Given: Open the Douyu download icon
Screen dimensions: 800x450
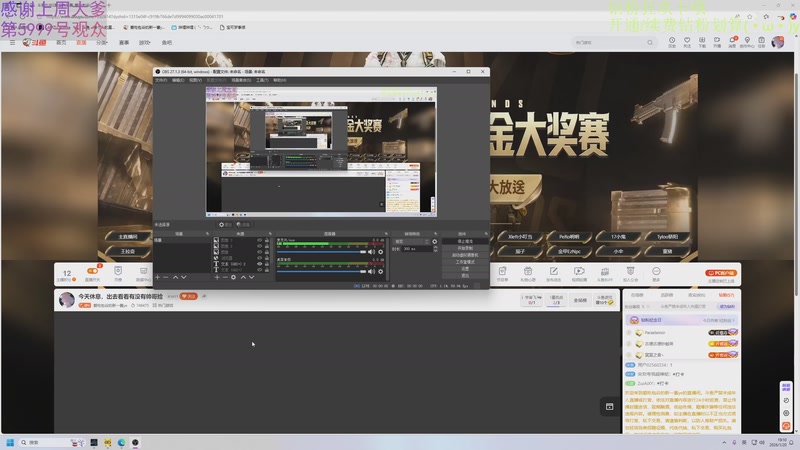Looking at the screenshot, I should click(x=702, y=40).
